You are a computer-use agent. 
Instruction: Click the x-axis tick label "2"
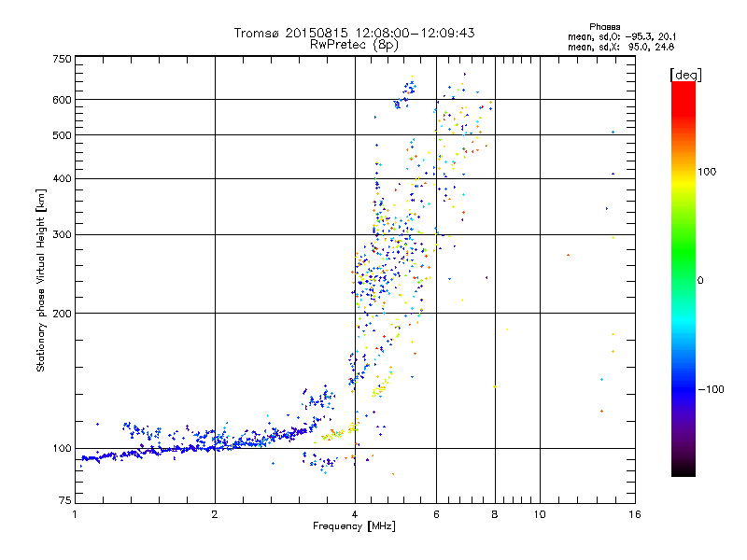215,514
